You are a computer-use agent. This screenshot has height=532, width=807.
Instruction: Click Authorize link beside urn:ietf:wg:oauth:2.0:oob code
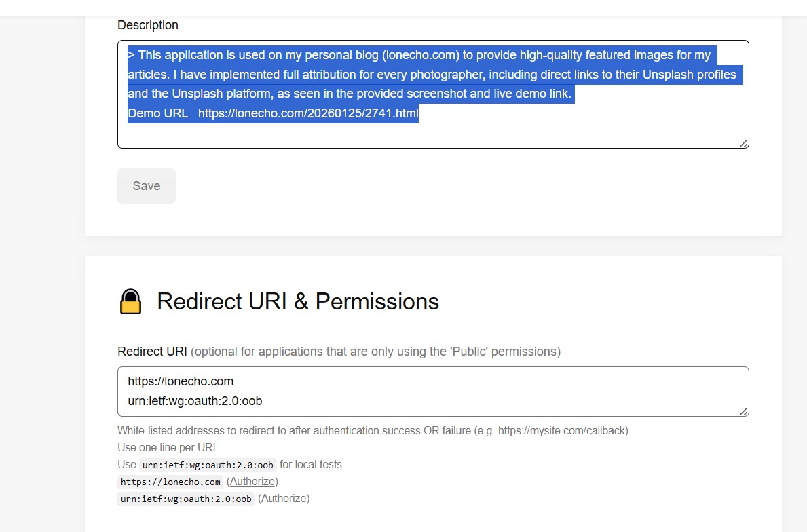[284, 499]
